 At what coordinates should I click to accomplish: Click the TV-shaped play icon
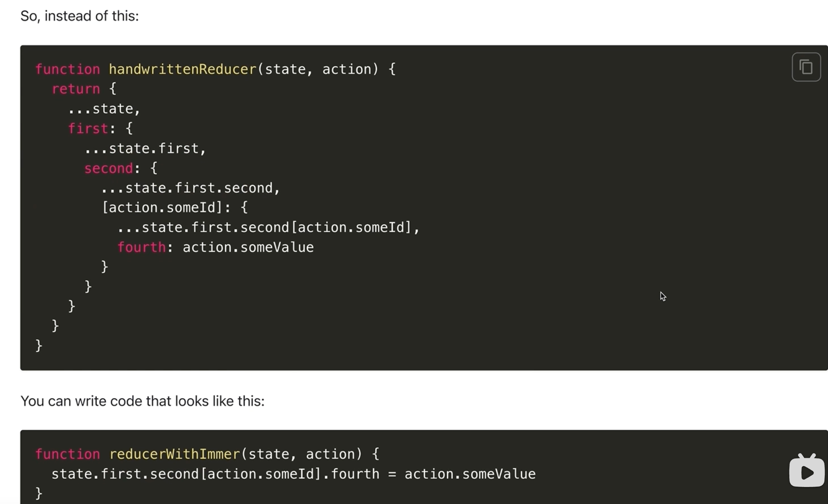[807, 470]
